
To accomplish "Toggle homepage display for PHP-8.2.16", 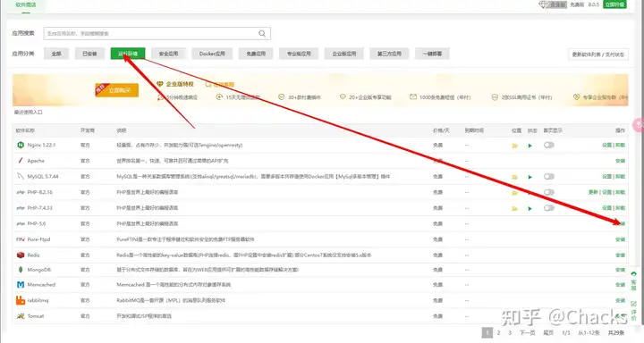I will [548, 192].
